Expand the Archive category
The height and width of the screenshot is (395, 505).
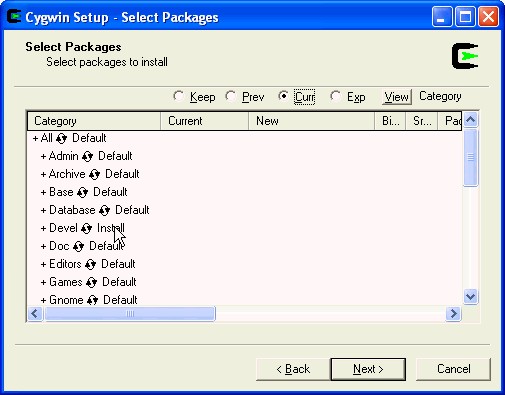(43, 175)
